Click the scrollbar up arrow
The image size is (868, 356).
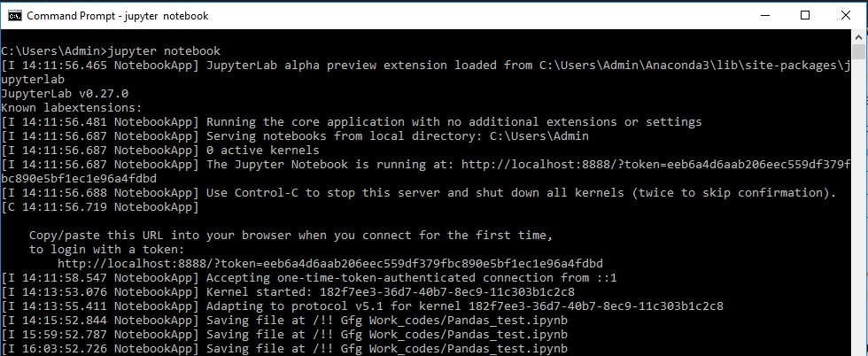[859, 37]
